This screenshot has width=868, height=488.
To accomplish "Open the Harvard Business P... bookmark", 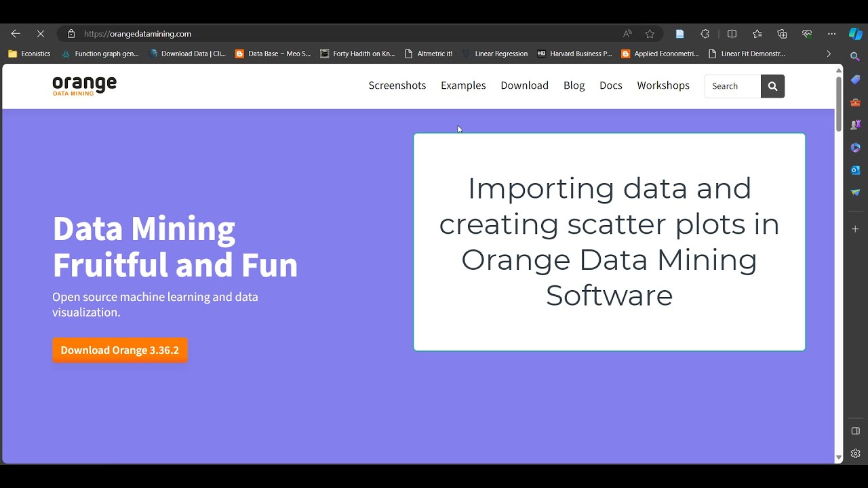I will point(574,54).
